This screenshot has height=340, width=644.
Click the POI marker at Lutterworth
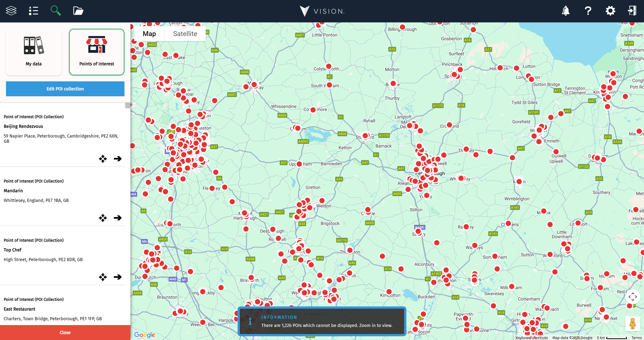click(x=170, y=224)
